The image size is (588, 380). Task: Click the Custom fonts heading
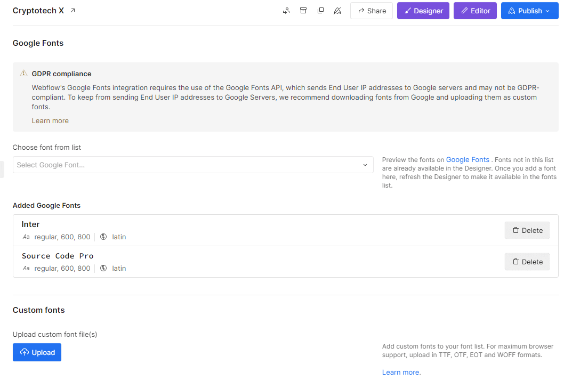click(38, 310)
